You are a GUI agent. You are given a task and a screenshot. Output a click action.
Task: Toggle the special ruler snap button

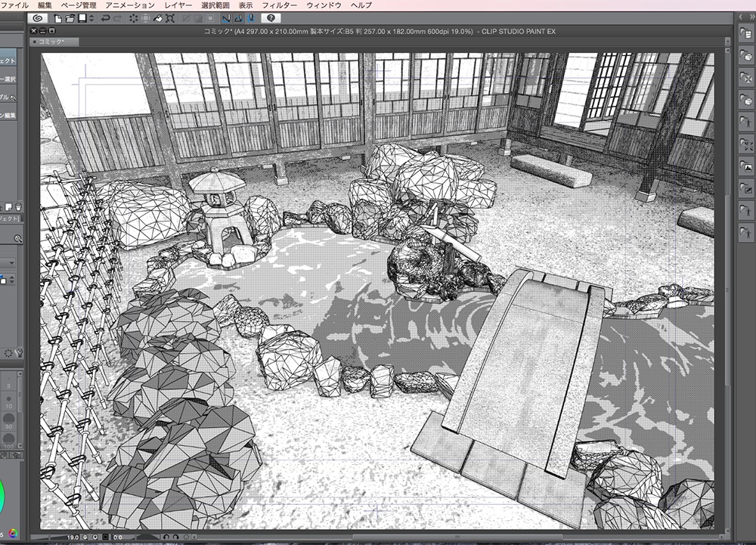(x=250, y=19)
